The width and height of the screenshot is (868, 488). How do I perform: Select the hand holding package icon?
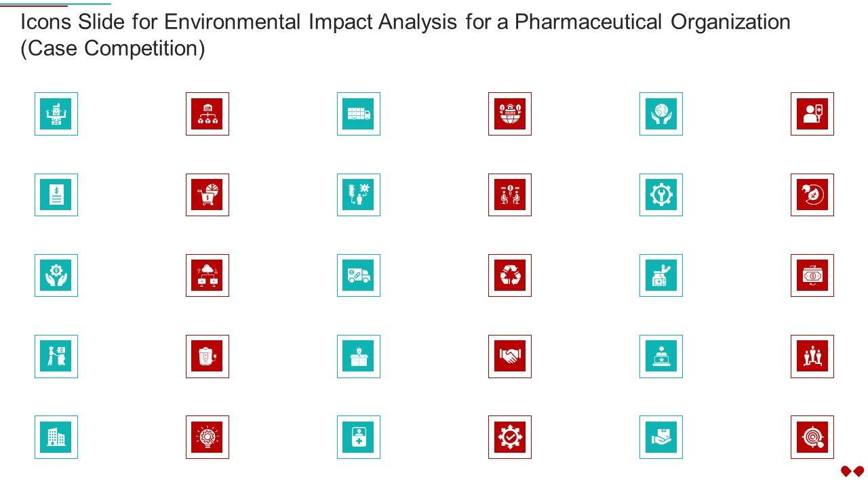pos(661,437)
